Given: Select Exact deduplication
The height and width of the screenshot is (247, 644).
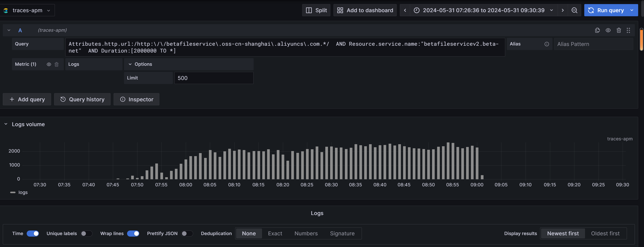Looking at the screenshot, I should click(275, 234).
